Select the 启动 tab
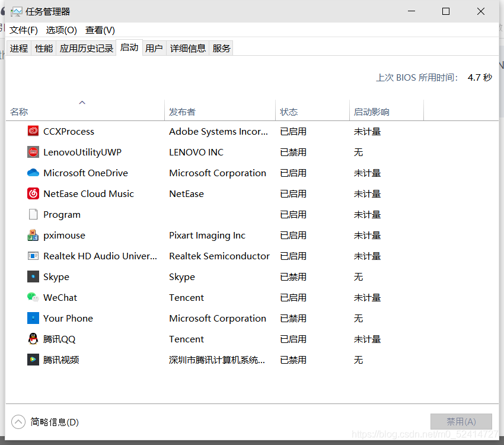Viewport: 504px width, 445px height. pos(129,47)
